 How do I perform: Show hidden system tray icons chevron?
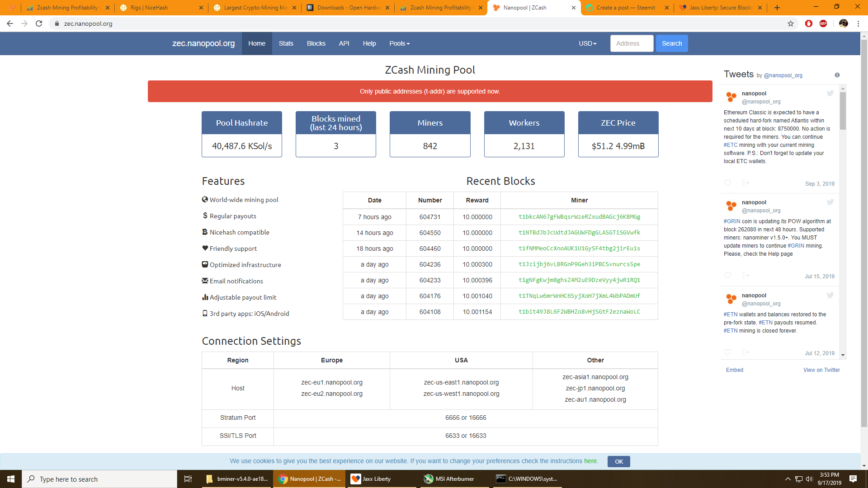click(788, 479)
